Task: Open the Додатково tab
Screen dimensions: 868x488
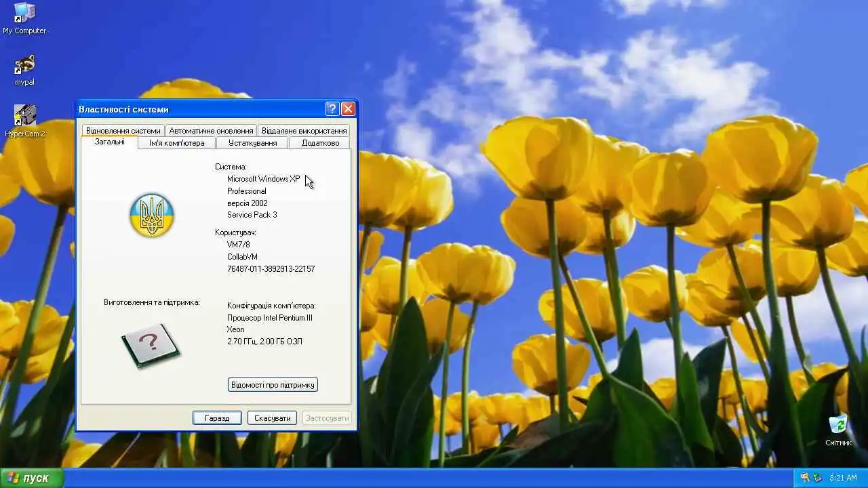Action: pos(320,143)
